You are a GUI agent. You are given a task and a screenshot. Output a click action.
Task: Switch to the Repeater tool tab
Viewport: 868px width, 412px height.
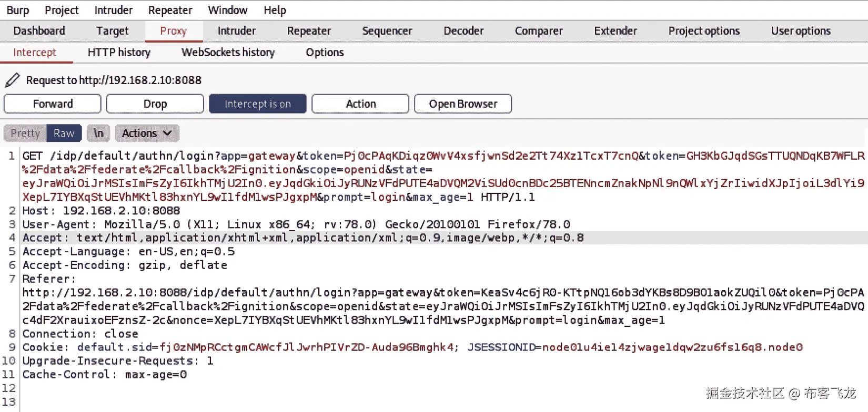[x=309, y=31]
